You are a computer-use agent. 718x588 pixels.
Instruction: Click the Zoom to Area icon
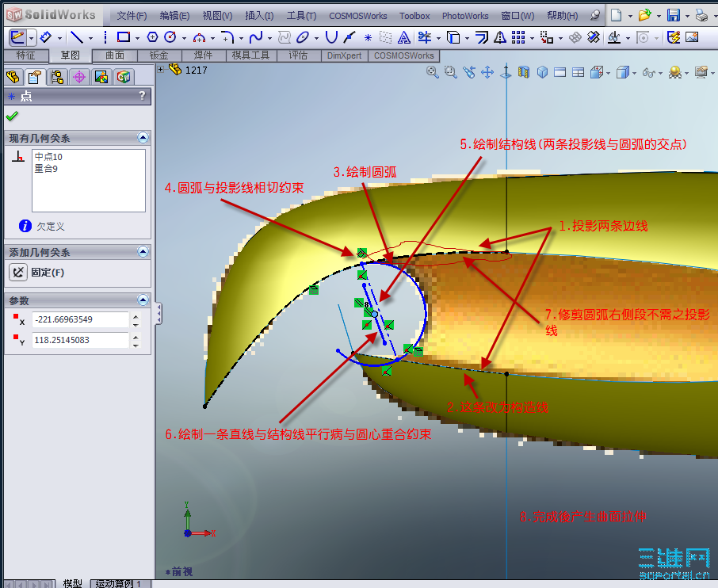tap(451, 72)
